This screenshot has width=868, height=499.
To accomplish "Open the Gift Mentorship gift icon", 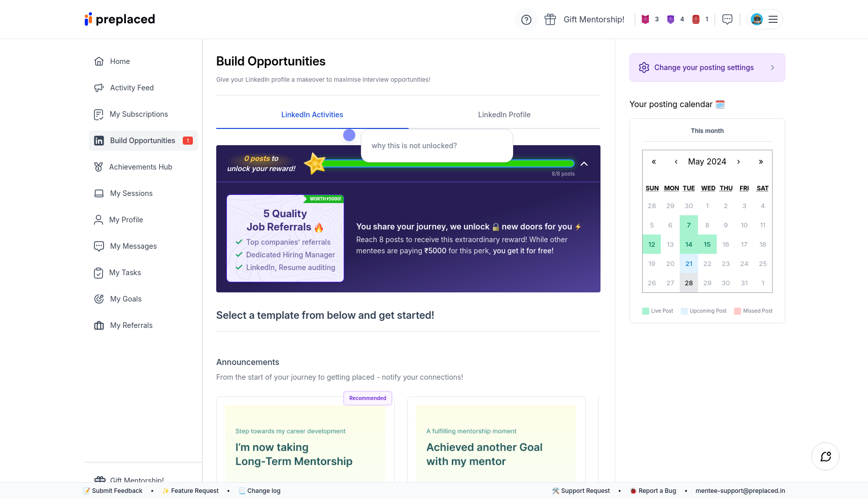I will [550, 20].
